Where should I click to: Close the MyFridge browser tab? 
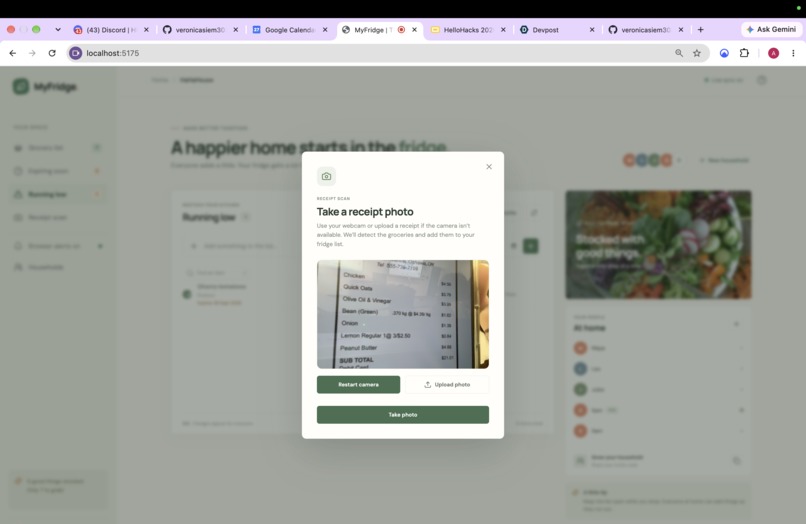[414, 30]
